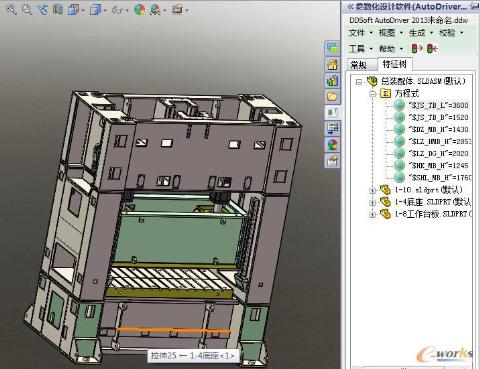Expand the 1-8工作台板.SLDPRT tree node
The width and height of the screenshot is (480, 369).
tap(373, 215)
